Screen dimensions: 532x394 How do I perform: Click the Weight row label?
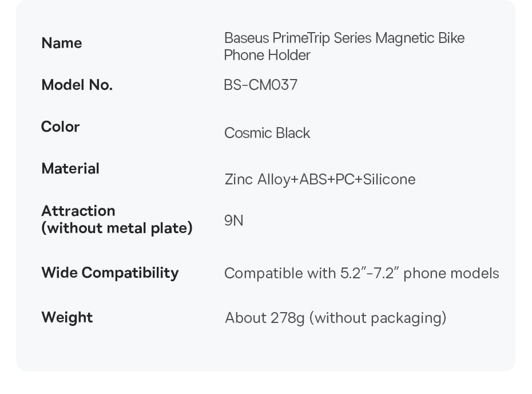[67, 317]
